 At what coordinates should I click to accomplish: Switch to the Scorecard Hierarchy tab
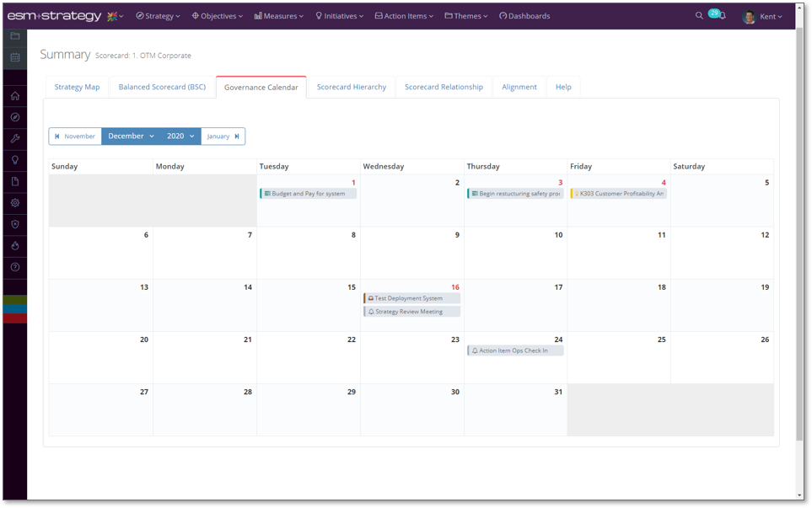[351, 87]
